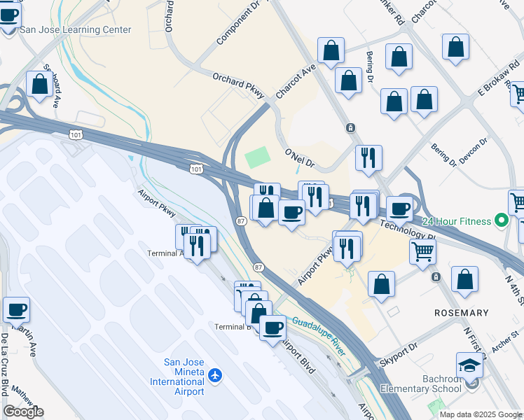
Task: Click the San Jose Learning Center label
Action: [x=76, y=29]
